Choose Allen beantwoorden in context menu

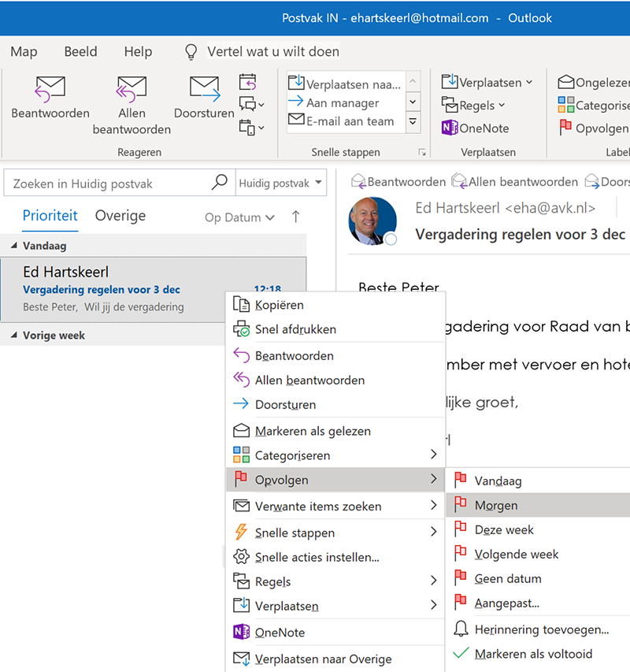pos(335,381)
